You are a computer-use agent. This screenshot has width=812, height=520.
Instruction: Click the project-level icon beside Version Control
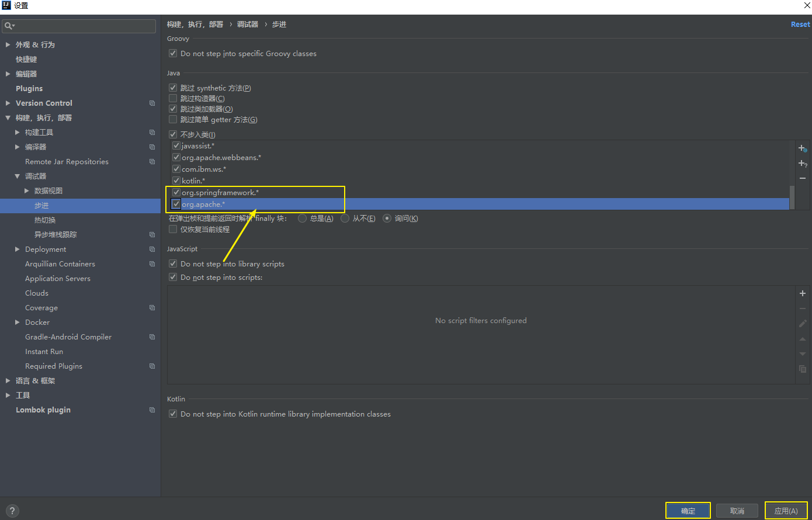pyautogui.click(x=152, y=103)
